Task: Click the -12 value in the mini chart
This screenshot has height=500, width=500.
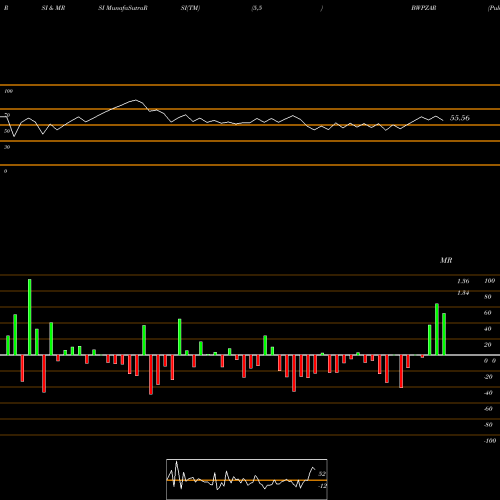Action: coord(322,486)
